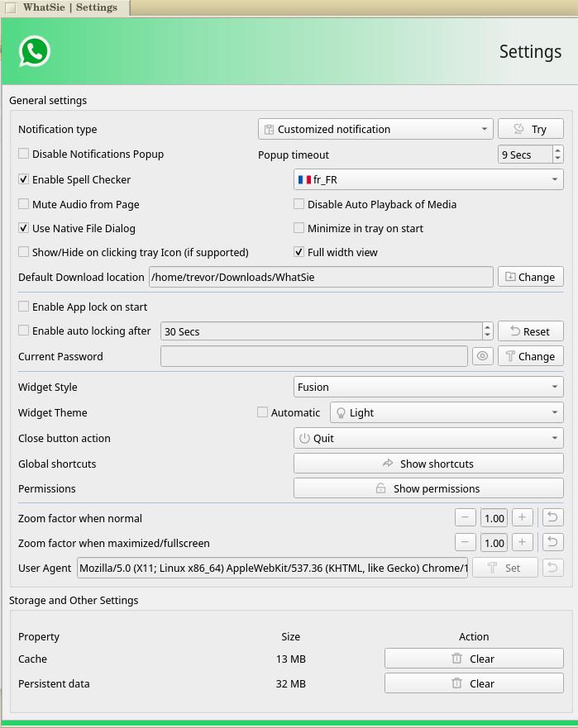
Task: Click Show shortcuts button
Action: pyautogui.click(x=428, y=464)
